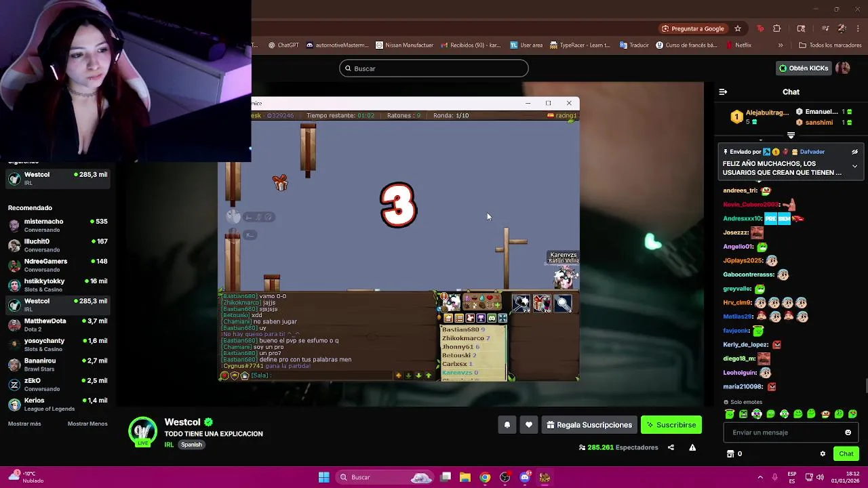Image resolution: width=868 pixels, height=488 pixels.
Task: Open the emoji picker in message box
Action: pyautogui.click(x=848, y=432)
